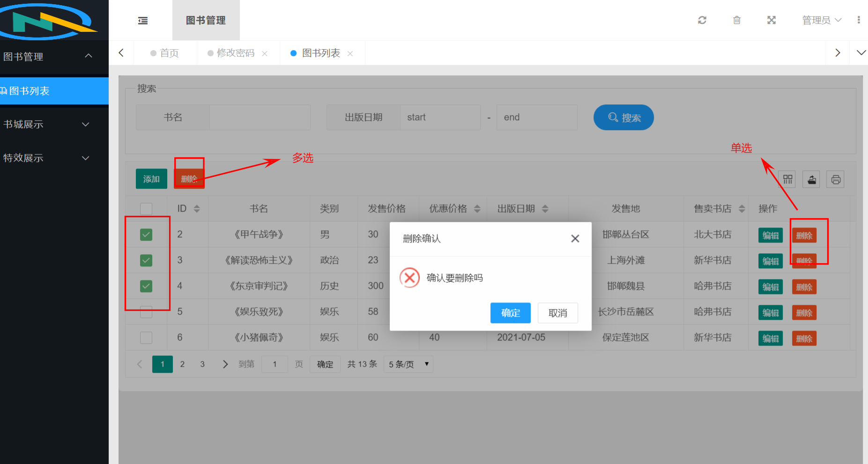Image resolution: width=868 pixels, height=464 pixels.
Task: Click 删除 for 《东京审判记》
Action: (804, 287)
